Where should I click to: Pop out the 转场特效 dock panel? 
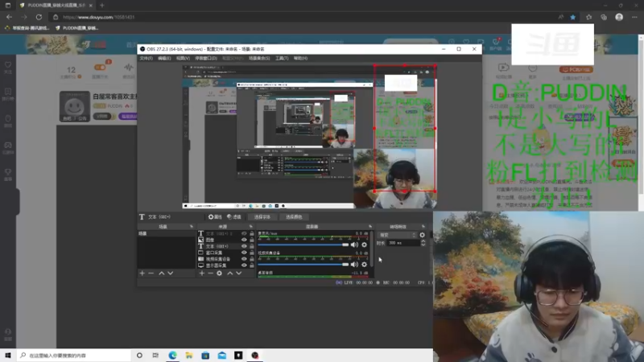(x=423, y=227)
